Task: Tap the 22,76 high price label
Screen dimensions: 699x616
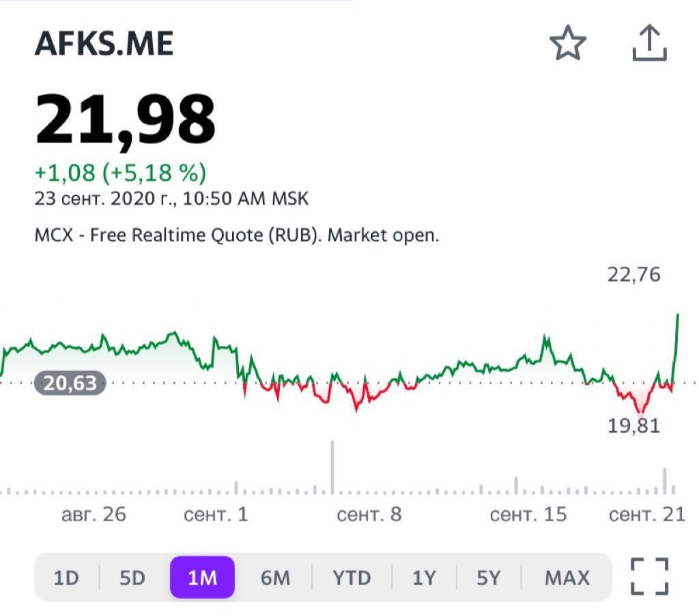Action: (x=634, y=275)
